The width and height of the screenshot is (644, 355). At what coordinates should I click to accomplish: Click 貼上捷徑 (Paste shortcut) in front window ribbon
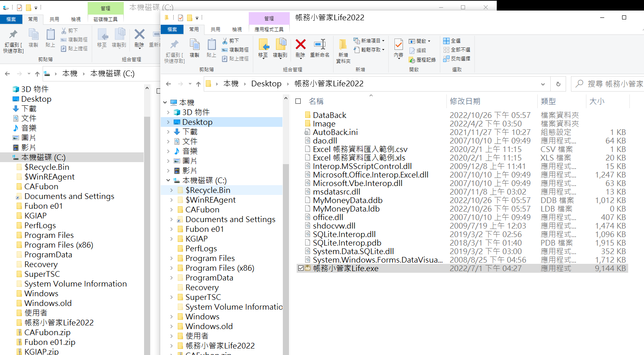(235, 59)
